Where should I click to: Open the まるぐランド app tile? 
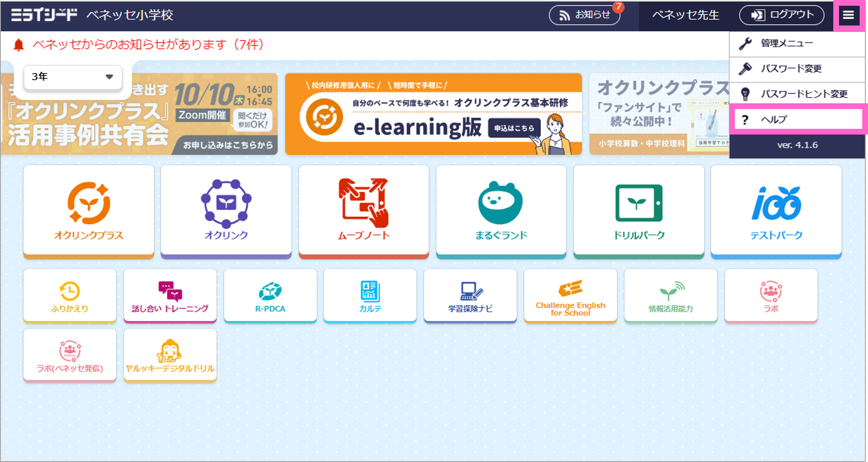pos(501,211)
